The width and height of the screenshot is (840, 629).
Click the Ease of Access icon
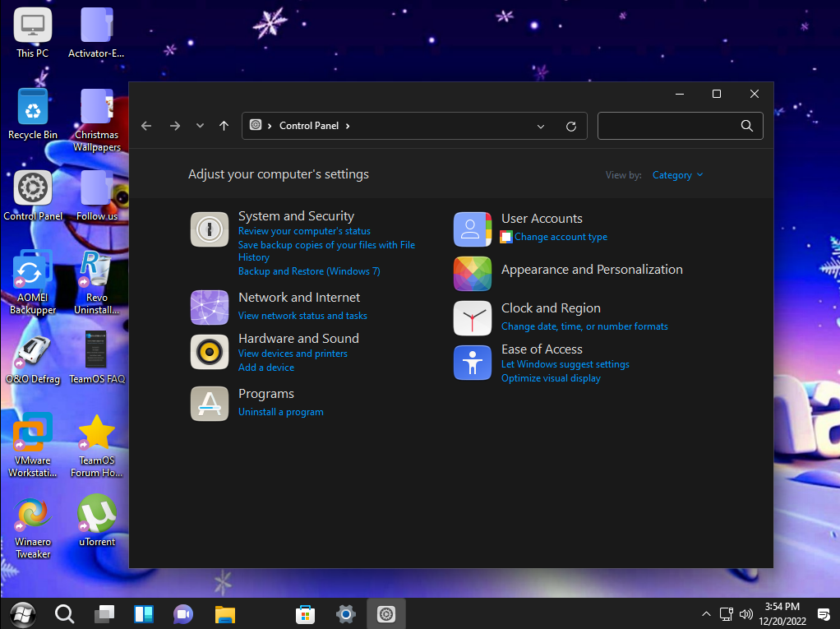click(473, 363)
